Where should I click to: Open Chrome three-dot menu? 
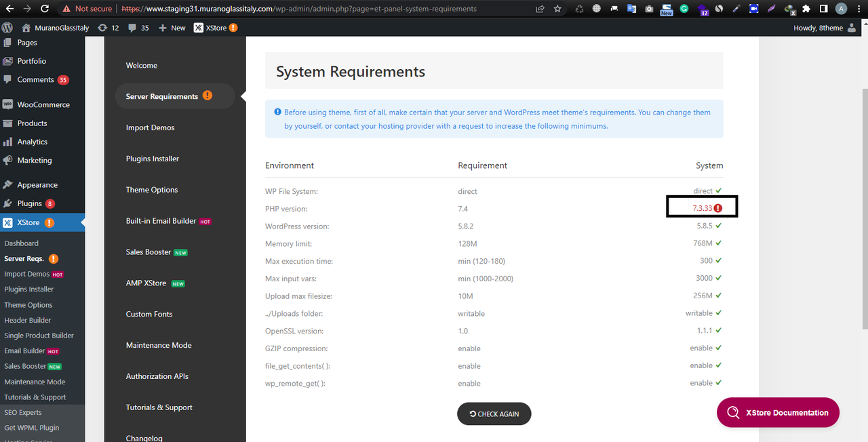(x=859, y=9)
